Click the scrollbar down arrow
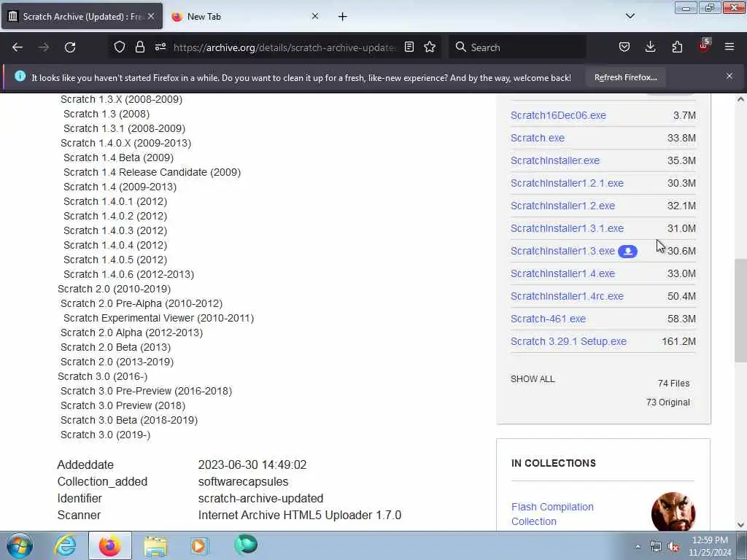 tap(740, 525)
